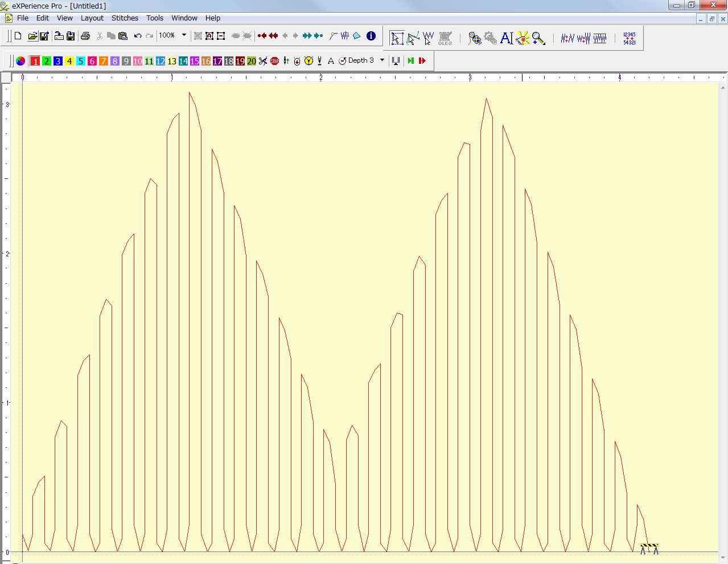The width and height of the screenshot is (728, 564).
Task: Click the vertical scrollbar up arrow
Action: (x=723, y=88)
